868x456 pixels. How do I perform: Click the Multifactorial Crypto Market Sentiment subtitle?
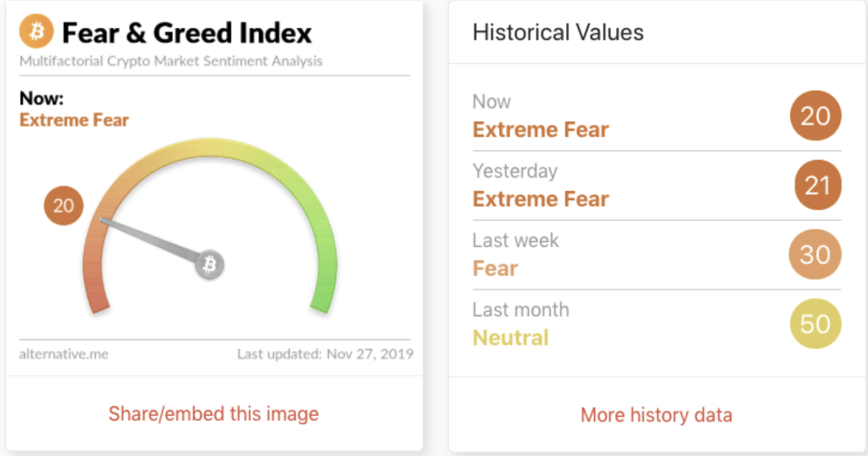[x=171, y=62]
